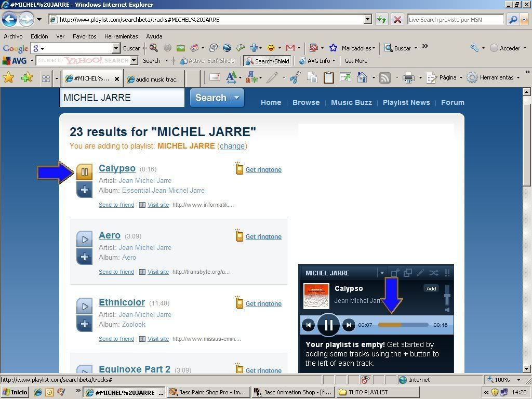Add Ethnicolor to playlist with plus icon

click(84, 324)
